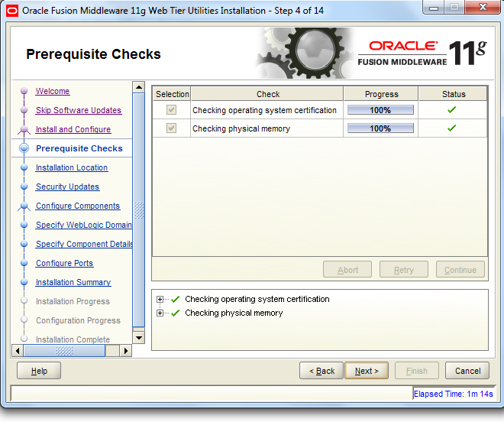
Task: Open Install and Configure step
Action: (73, 129)
